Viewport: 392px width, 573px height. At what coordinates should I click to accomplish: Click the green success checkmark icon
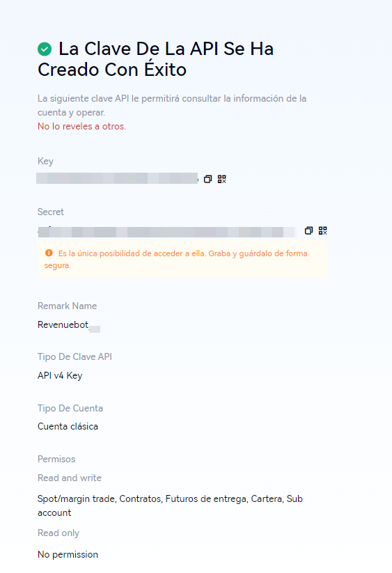tap(45, 49)
